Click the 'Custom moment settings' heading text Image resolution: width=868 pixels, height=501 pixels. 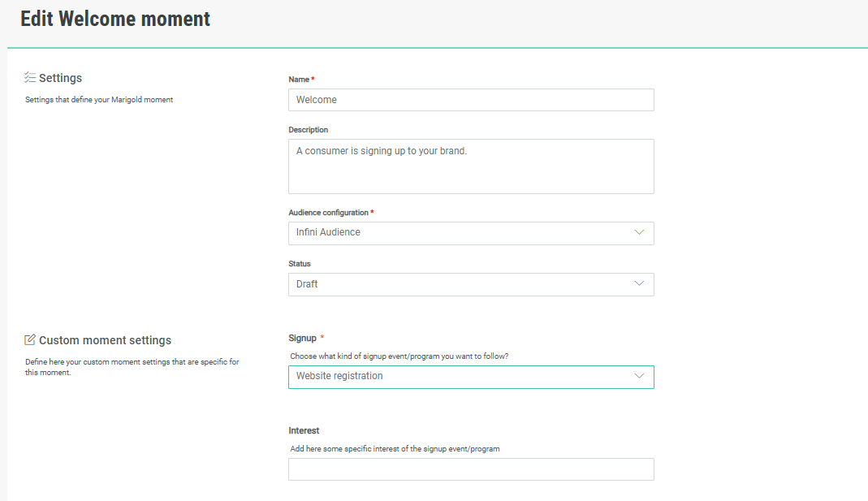click(105, 340)
